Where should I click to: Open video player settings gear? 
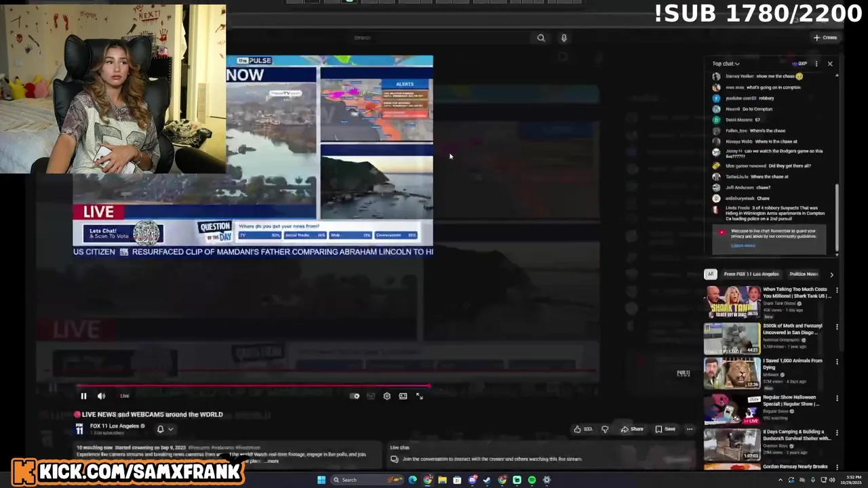[387, 396]
